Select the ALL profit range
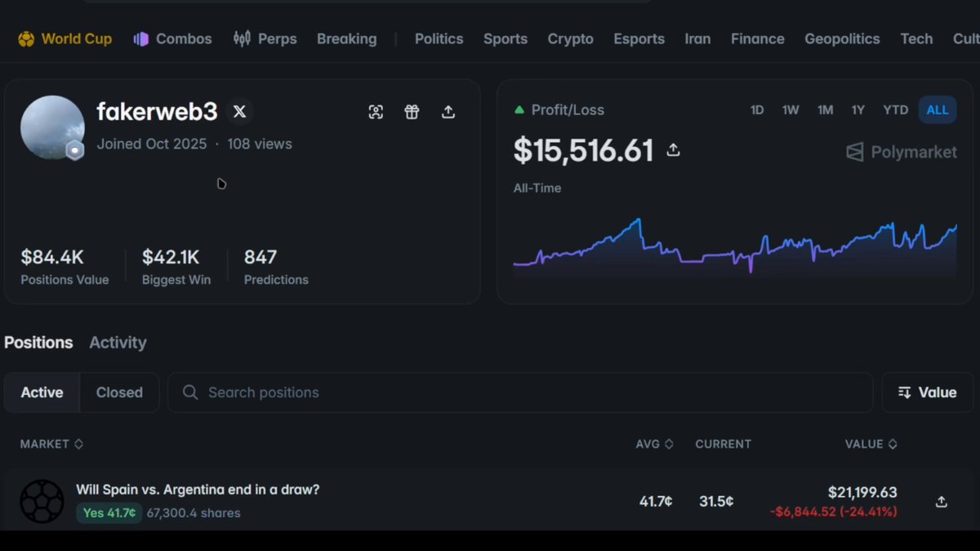This screenshot has height=551, width=980. (938, 110)
